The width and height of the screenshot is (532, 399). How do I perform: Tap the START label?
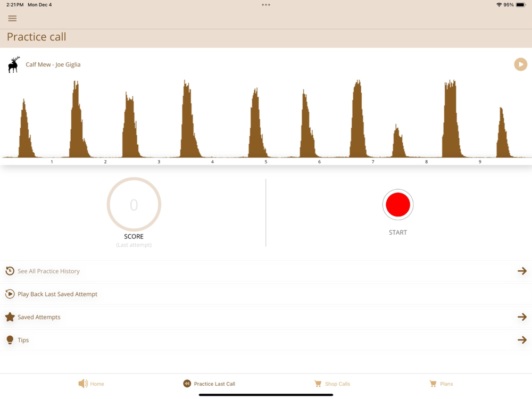[x=397, y=232]
